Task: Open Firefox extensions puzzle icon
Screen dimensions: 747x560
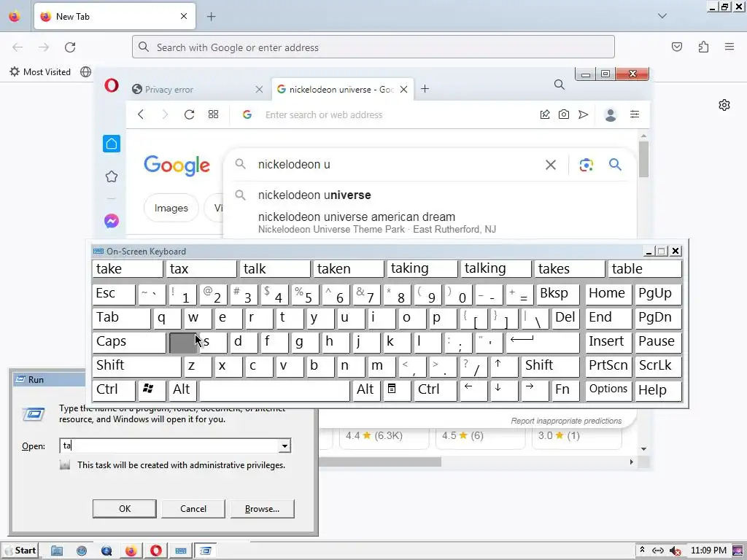Action: tap(703, 47)
